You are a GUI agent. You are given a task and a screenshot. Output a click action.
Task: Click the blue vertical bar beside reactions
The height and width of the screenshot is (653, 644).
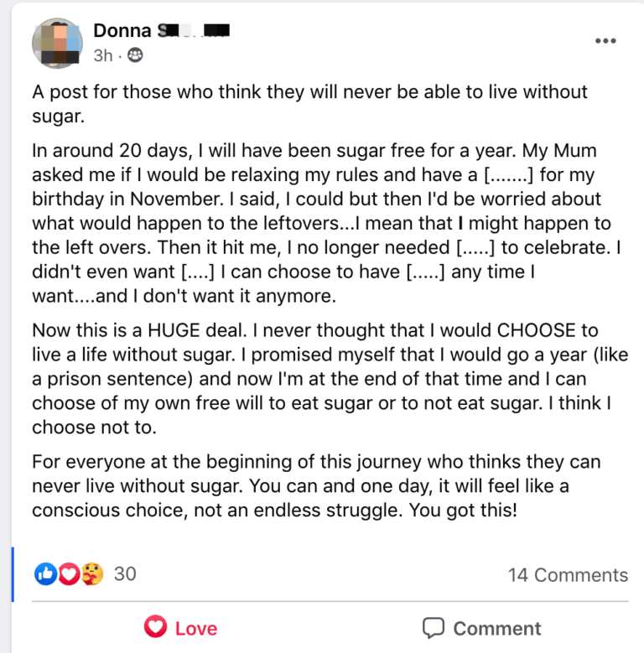tap(13, 574)
